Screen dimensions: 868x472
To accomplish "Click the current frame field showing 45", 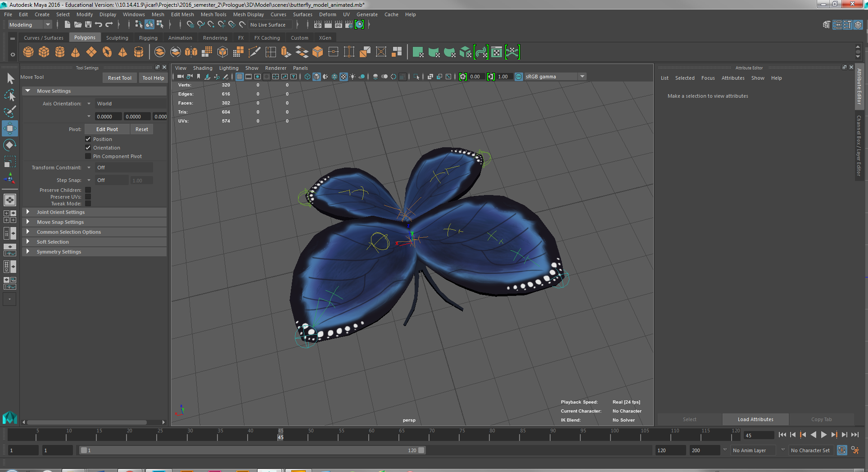I will 759,436.
